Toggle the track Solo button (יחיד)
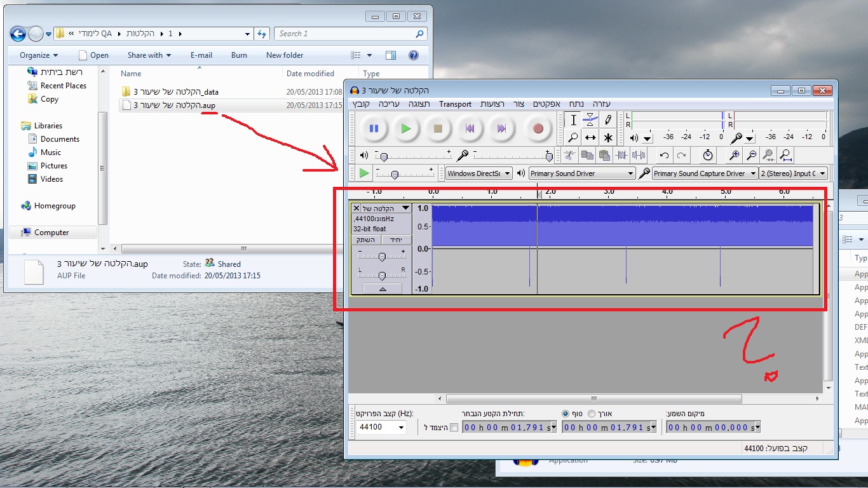The width and height of the screenshot is (868, 488). pyautogui.click(x=397, y=240)
